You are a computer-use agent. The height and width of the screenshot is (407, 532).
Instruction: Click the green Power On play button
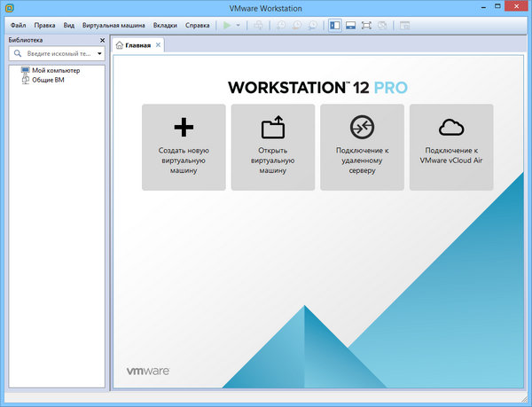[226, 26]
